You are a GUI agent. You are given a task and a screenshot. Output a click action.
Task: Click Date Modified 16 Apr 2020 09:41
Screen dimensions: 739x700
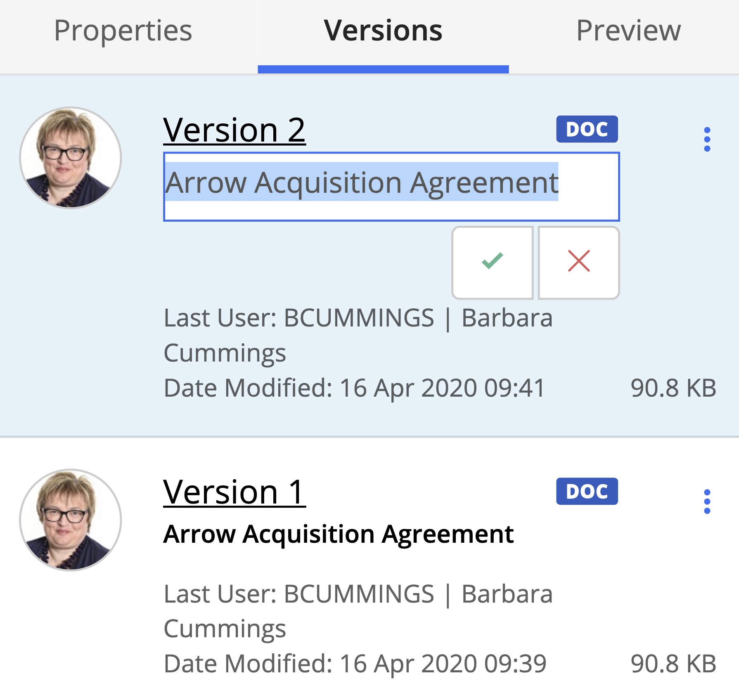tap(354, 388)
